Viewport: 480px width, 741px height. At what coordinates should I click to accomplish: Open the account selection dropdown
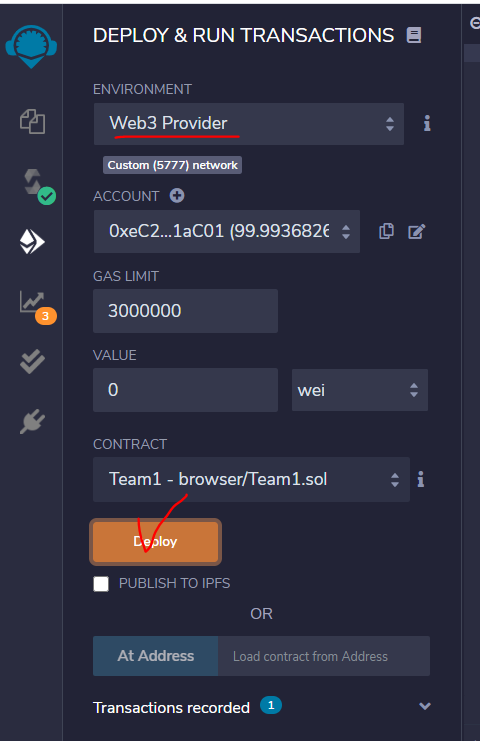pos(227,231)
